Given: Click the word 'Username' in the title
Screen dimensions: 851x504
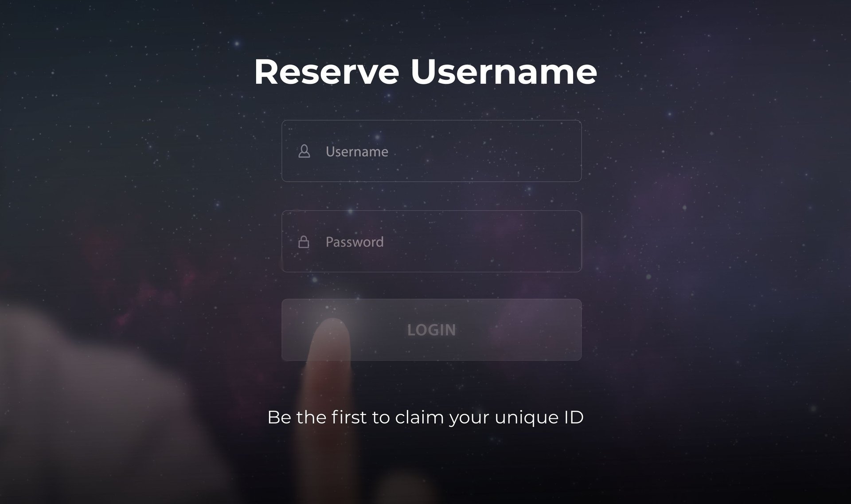Looking at the screenshot, I should click(x=504, y=71).
